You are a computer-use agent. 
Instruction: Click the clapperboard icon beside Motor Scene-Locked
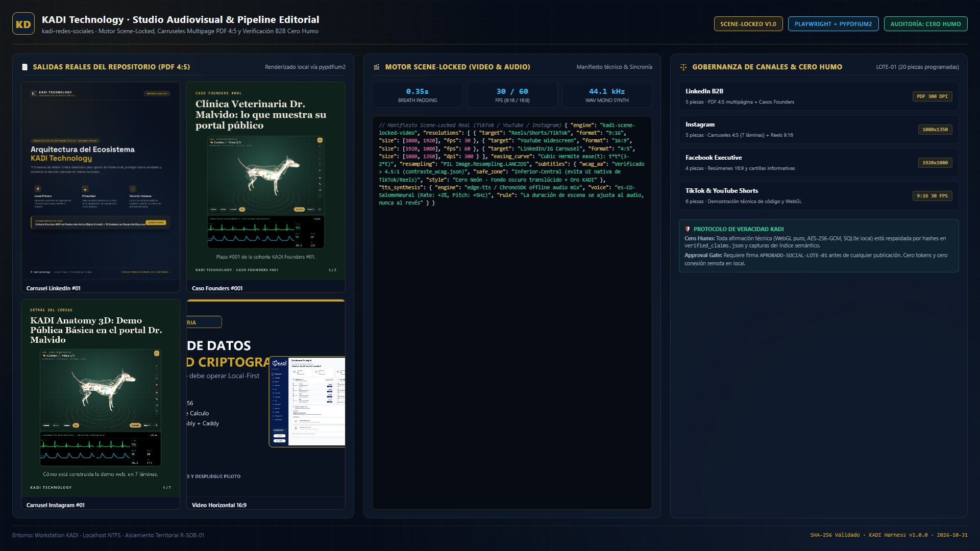tap(377, 67)
